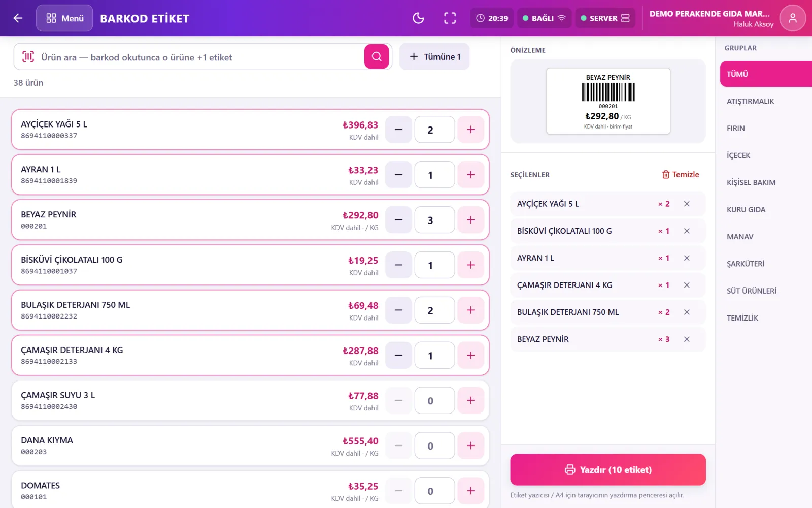Screen dimensions: 812x508
Task: Click the quantity field of BEYAZ PEYNİR row
Action: pyautogui.click(x=434, y=220)
